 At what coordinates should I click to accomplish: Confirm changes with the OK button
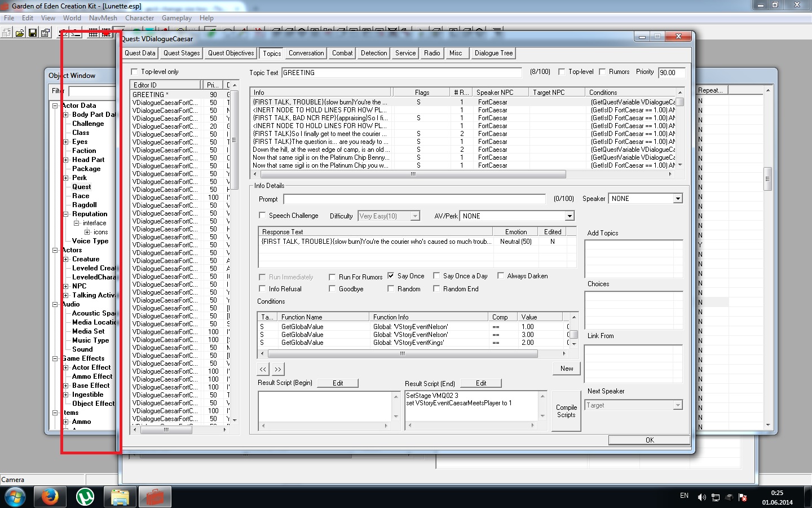[648, 440]
